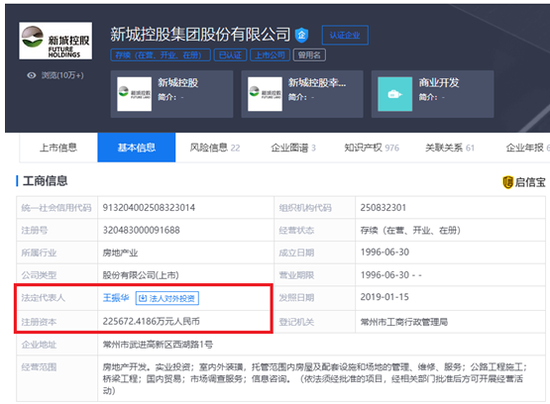Open the 新城控股 brand card
The width and height of the screenshot is (550, 404).
172,94
